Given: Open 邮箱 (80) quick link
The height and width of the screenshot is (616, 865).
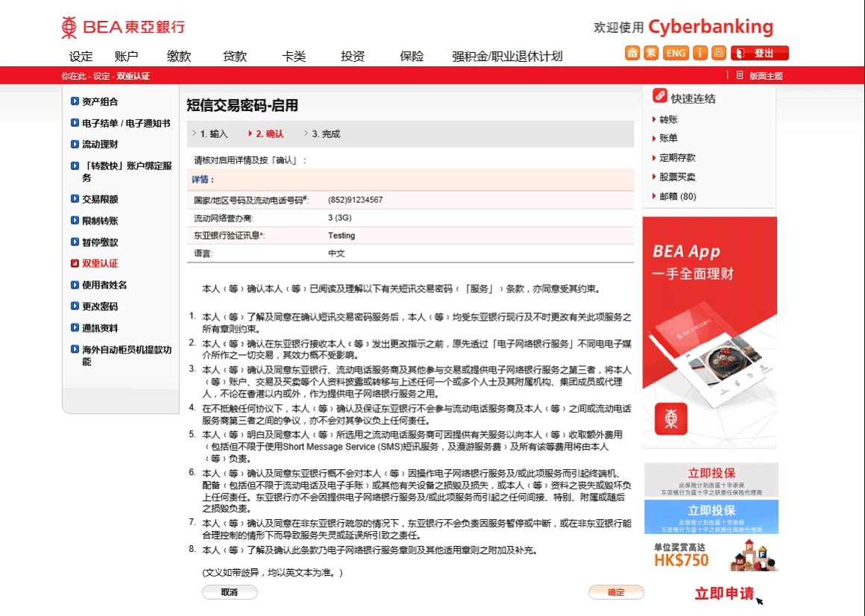Looking at the screenshot, I should click(677, 196).
